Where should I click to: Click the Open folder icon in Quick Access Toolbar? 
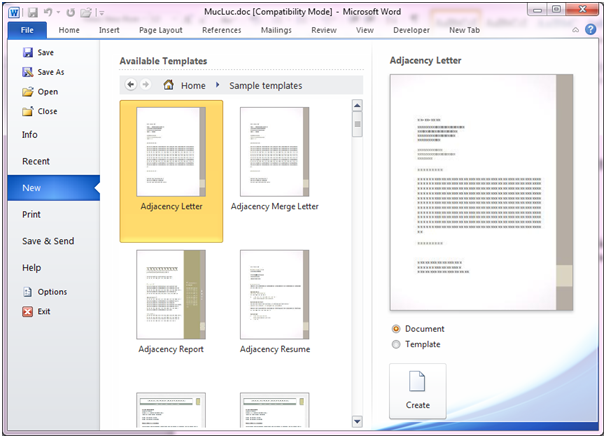pos(85,13)
